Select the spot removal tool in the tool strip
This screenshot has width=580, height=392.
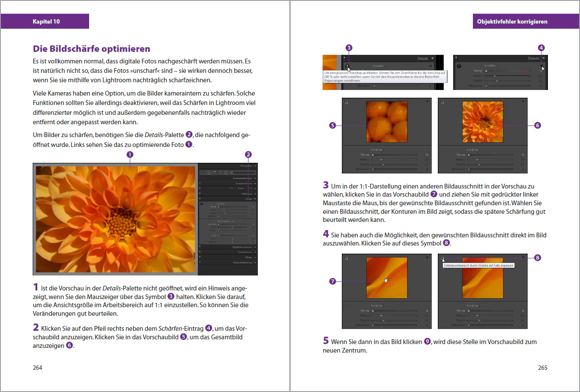[x=209, y=173]
